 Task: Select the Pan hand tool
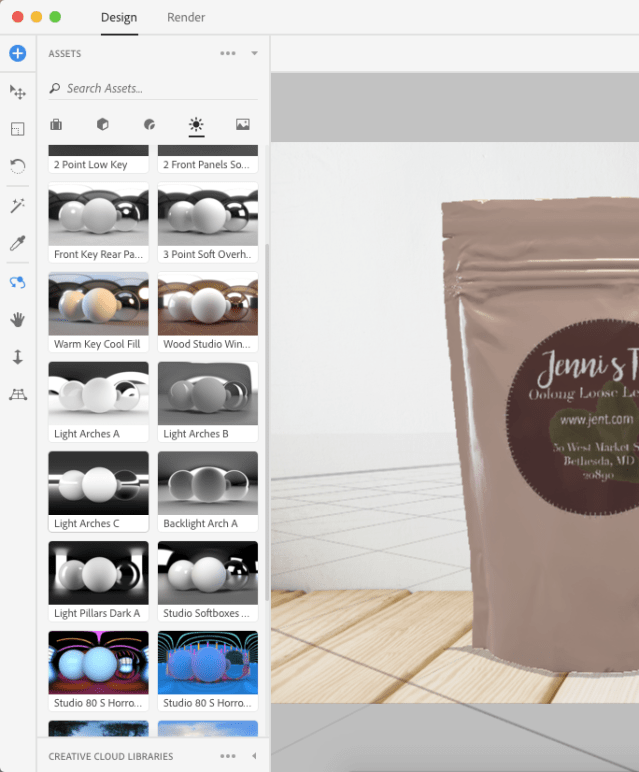pos(17,319)
